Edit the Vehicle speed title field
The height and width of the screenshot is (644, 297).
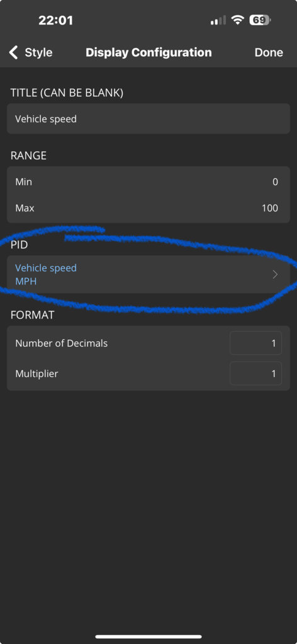point(148,119)
